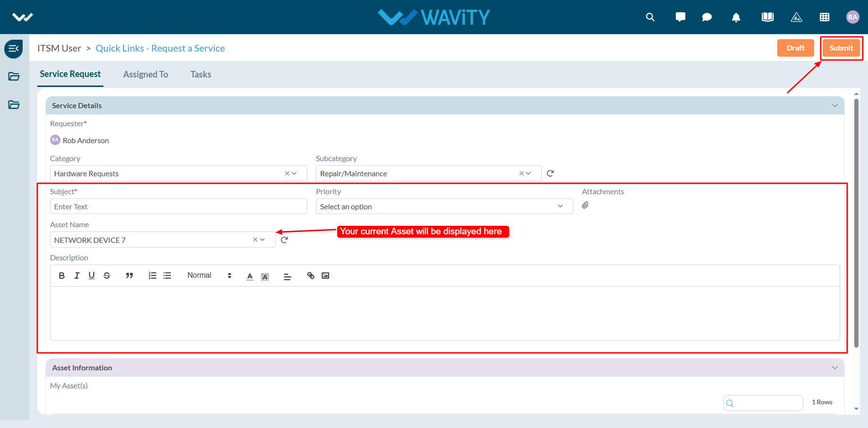868x428 pixels.
Task: Open the text alignment options
Action: tap(287, 277)
